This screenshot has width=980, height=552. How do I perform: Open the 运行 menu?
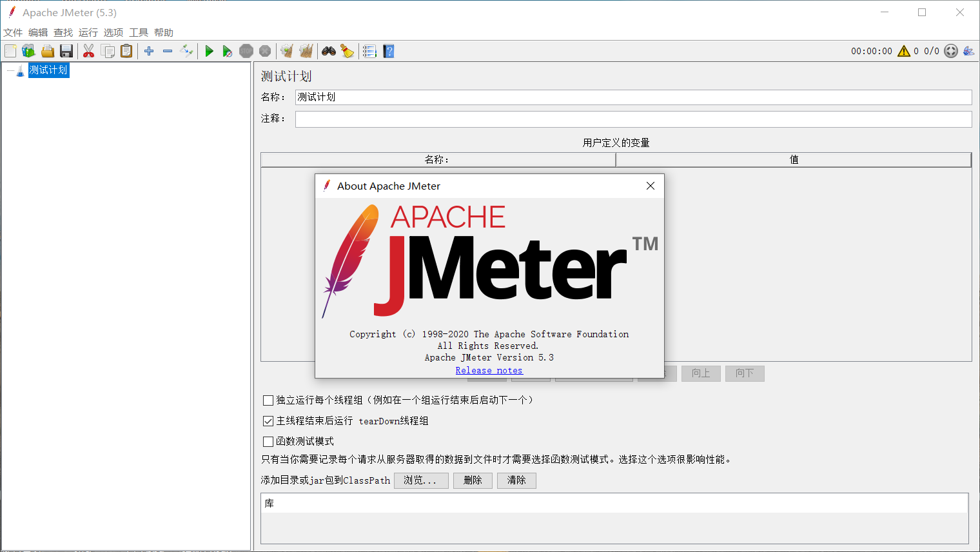click(x=88, y=33)
